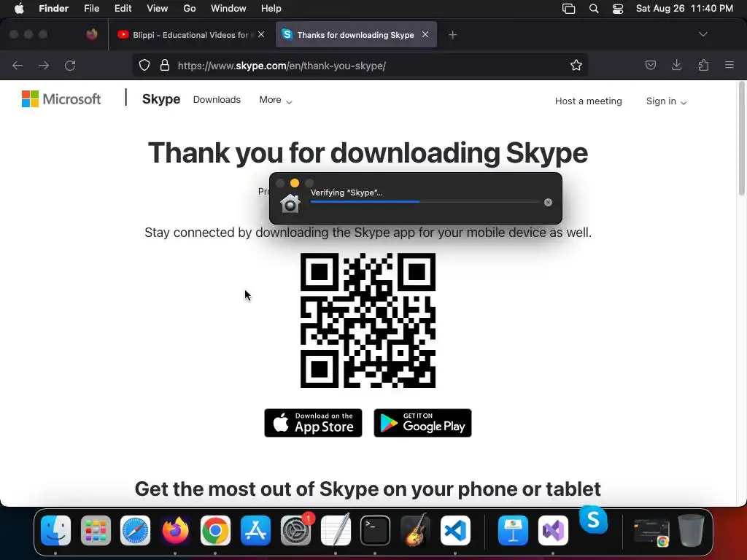Screen dimensions: 747x560
Task: Open the Go menu
Action: 190,8
